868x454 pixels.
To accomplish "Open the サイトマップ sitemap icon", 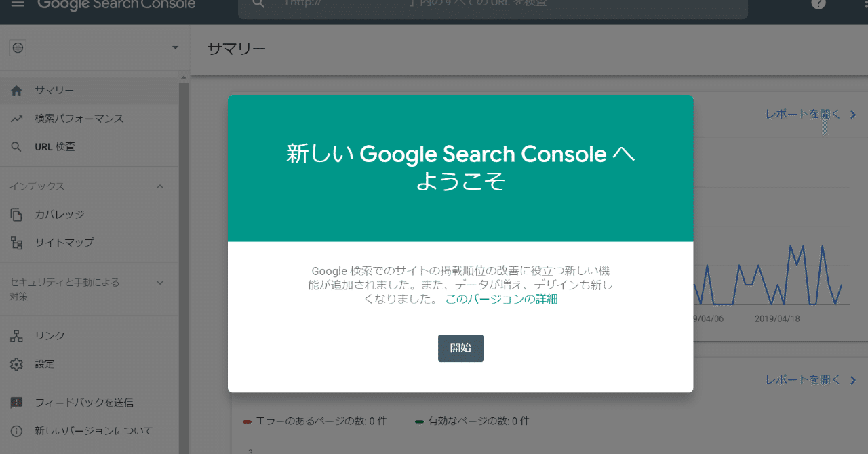I will pos(16,242).
